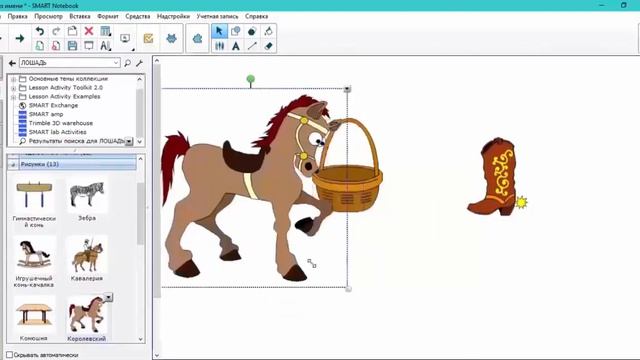The height and width of the screenshot is (360, 640).
Task: Insert a table from the toolbar
Action: click(x=105, y=31)
